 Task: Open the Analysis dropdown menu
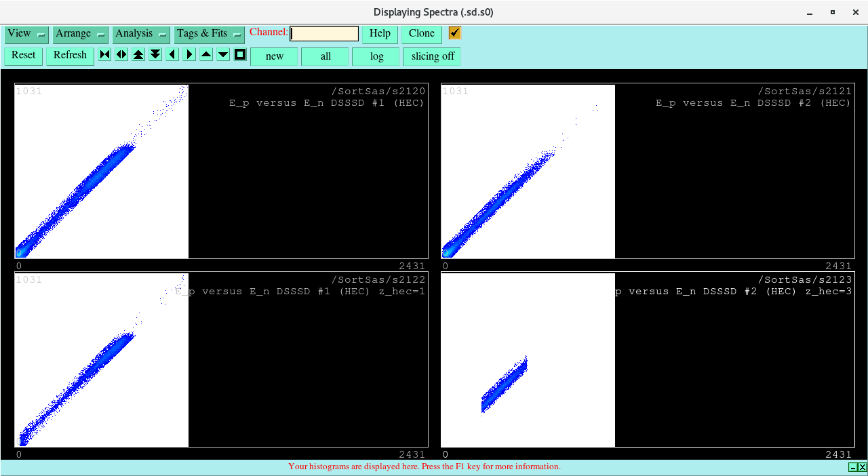(141, 34)
